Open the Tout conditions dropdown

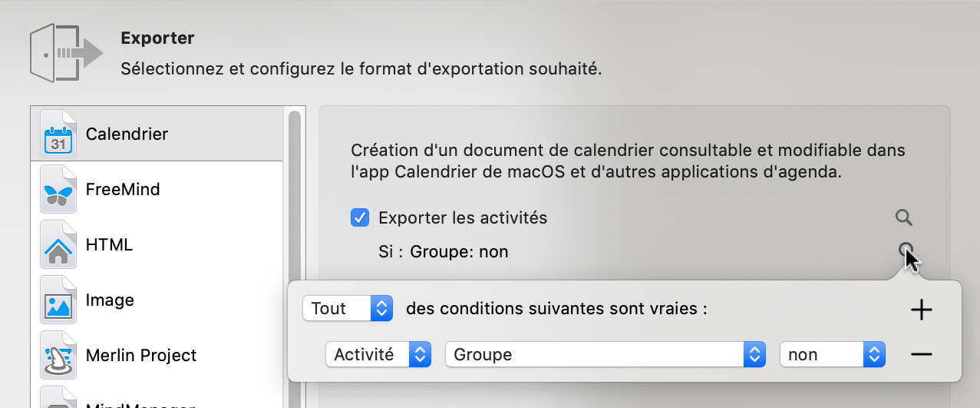pos(348,309)
